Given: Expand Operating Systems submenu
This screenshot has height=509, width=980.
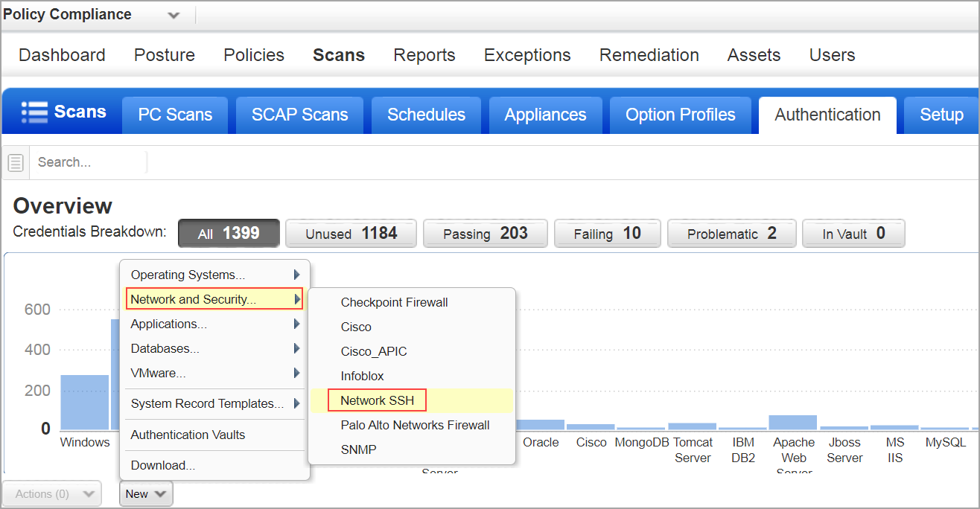Looking at the screenshot, I should [x=214, y=275].
